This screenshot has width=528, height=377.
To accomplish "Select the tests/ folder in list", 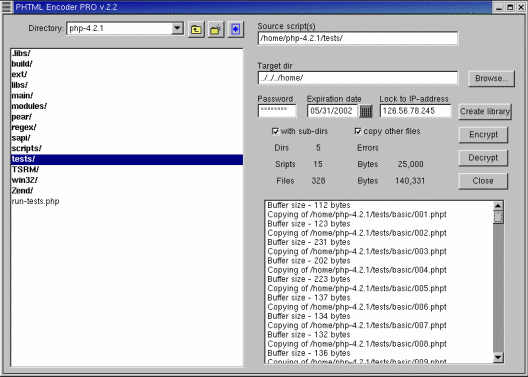I will (127, 159).
